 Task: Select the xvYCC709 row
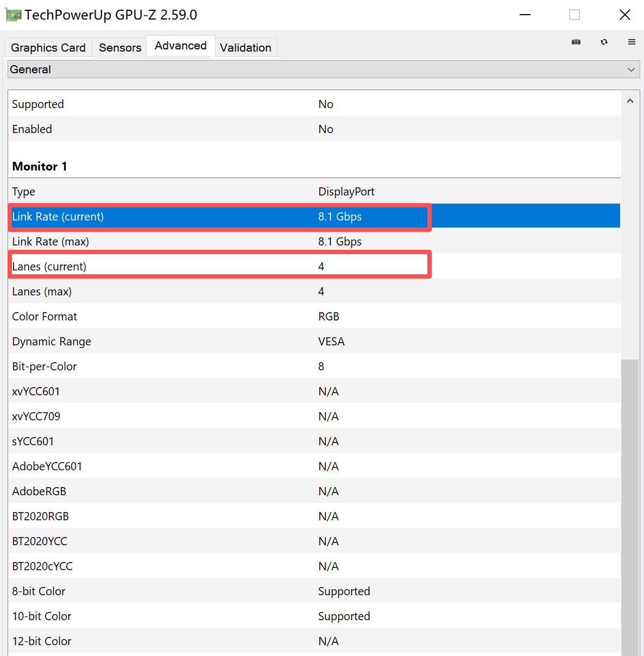314,416
